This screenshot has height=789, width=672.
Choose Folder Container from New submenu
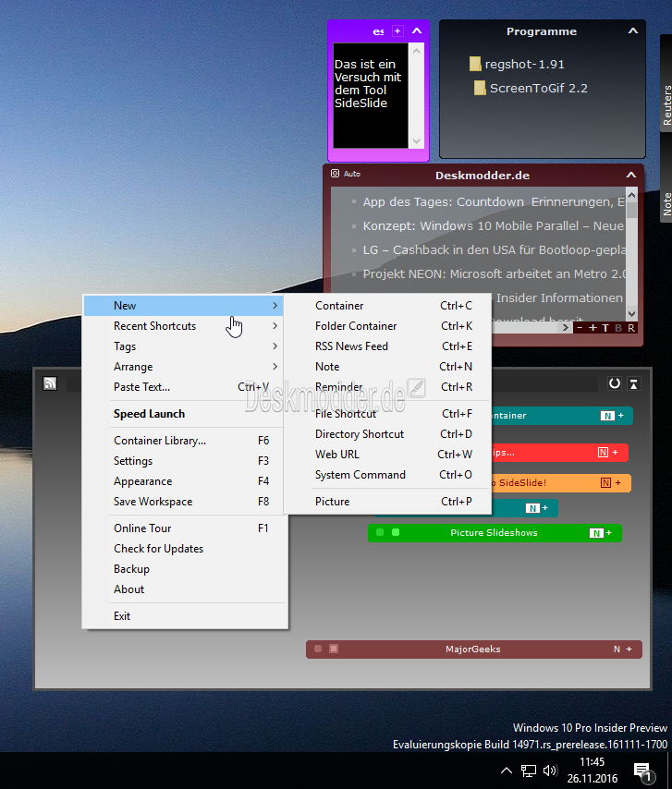[x=387, y=326]
